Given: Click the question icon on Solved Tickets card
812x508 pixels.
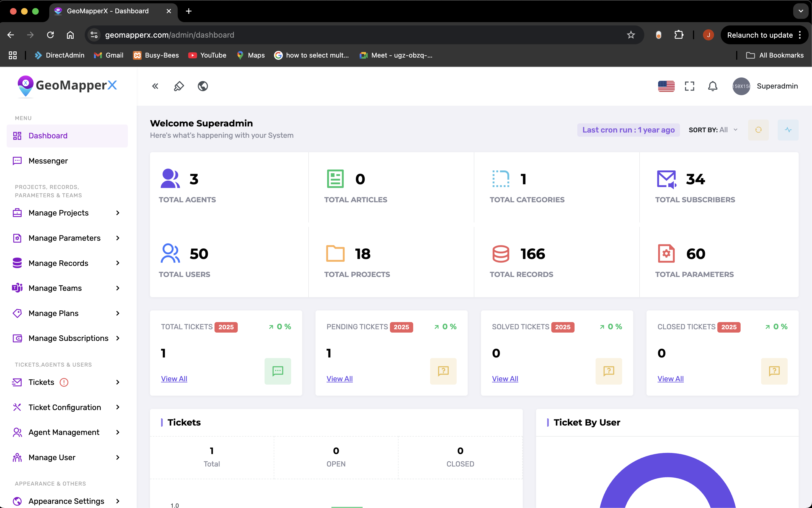Looking at the screenshot, I should tap(609, 371).
